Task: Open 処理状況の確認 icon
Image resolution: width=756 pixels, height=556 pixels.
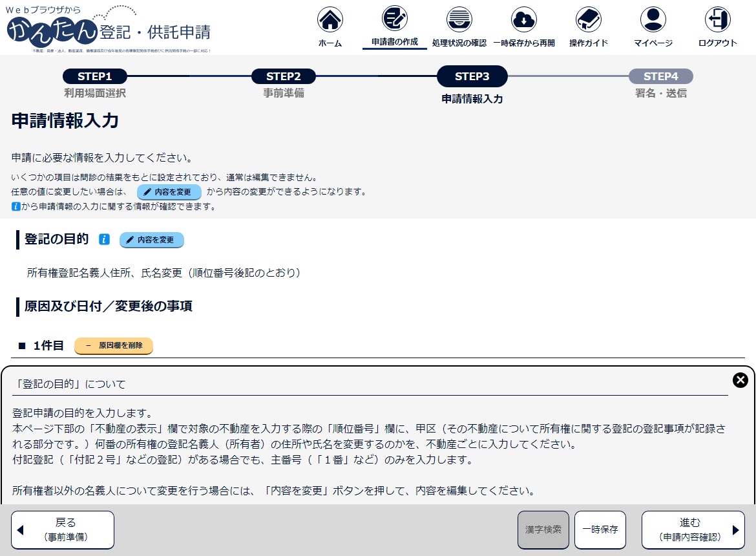Action: click(459, 20)
